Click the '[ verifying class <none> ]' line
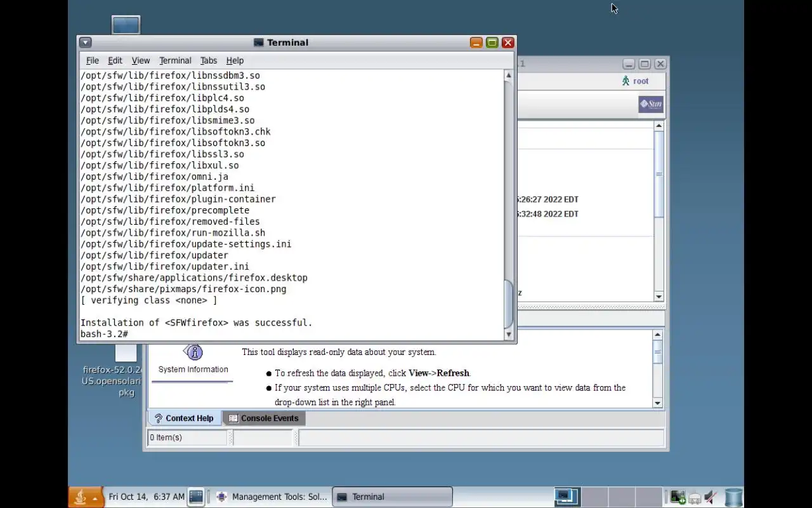Viewport: 812px width, 508px height. [x=148, y=300]
